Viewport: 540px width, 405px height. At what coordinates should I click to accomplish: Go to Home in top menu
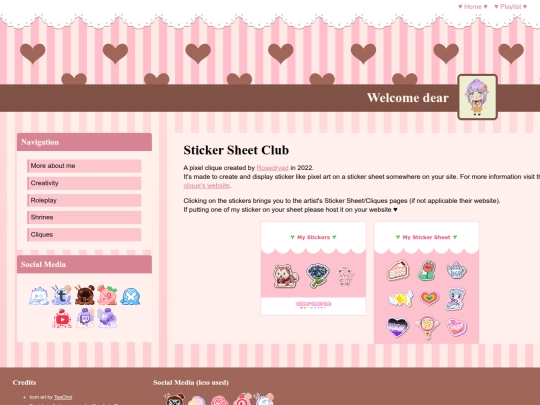pos(472,7)
